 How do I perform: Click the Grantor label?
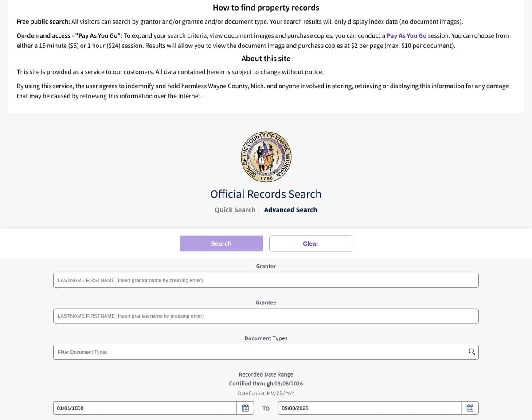(x=266, y=266)
